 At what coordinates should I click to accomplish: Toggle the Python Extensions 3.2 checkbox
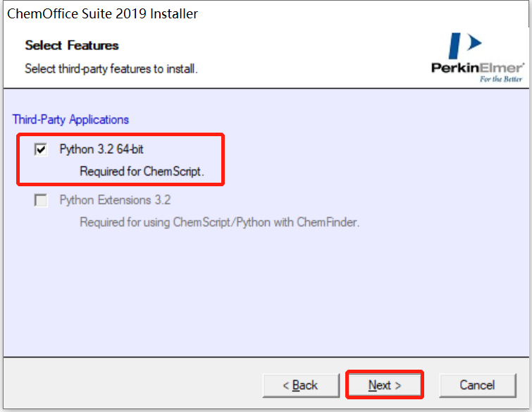click(41, 200)
